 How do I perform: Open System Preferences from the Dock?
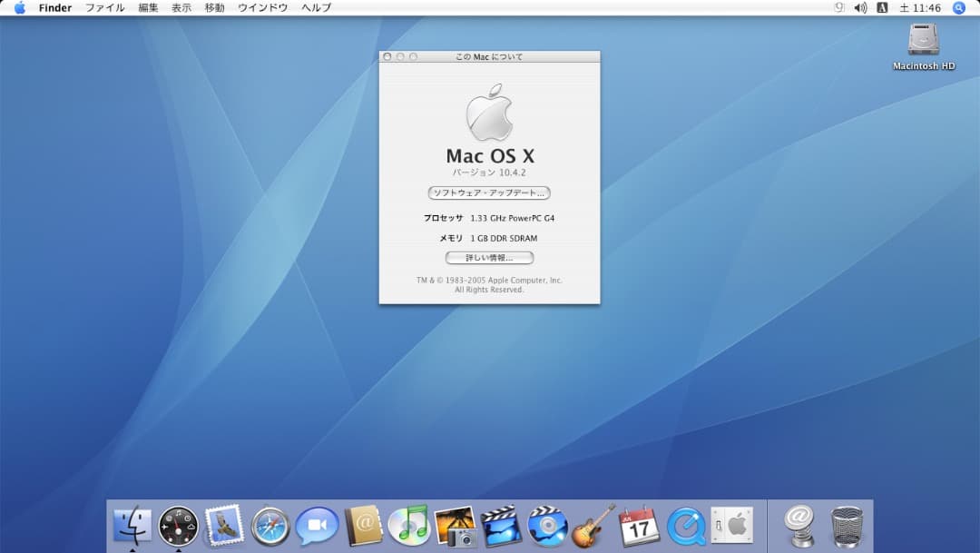pos(730,525)
